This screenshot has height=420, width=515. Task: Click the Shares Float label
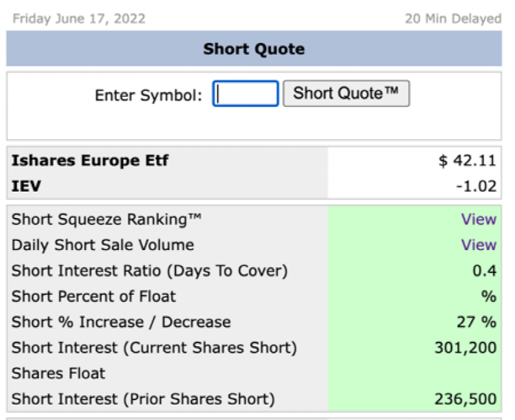click(x=58, y=373)
